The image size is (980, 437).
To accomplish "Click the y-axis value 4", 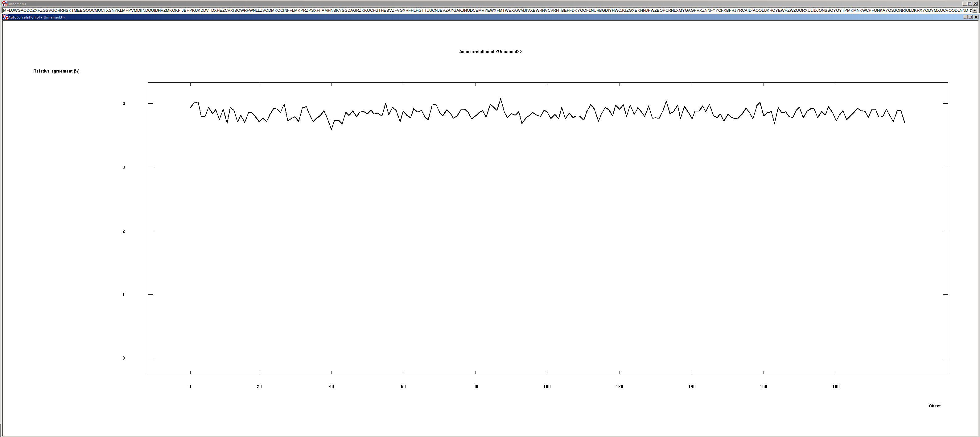I will [x=124, y=103].
